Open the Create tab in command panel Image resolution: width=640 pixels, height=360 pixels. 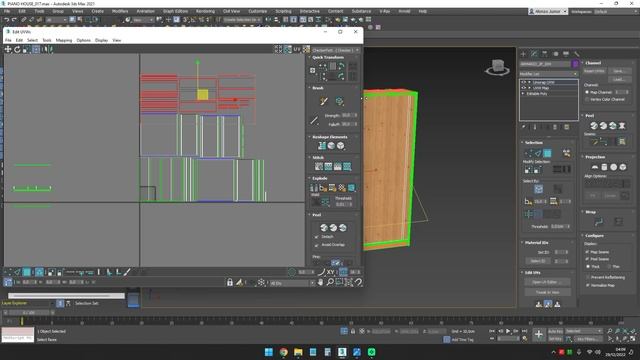coord(524,54)
